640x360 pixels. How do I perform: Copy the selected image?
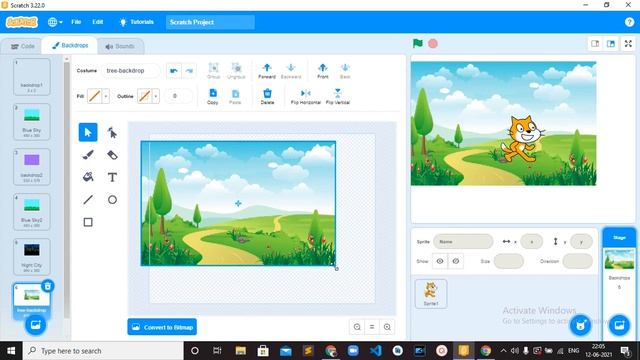pos(213,97)
